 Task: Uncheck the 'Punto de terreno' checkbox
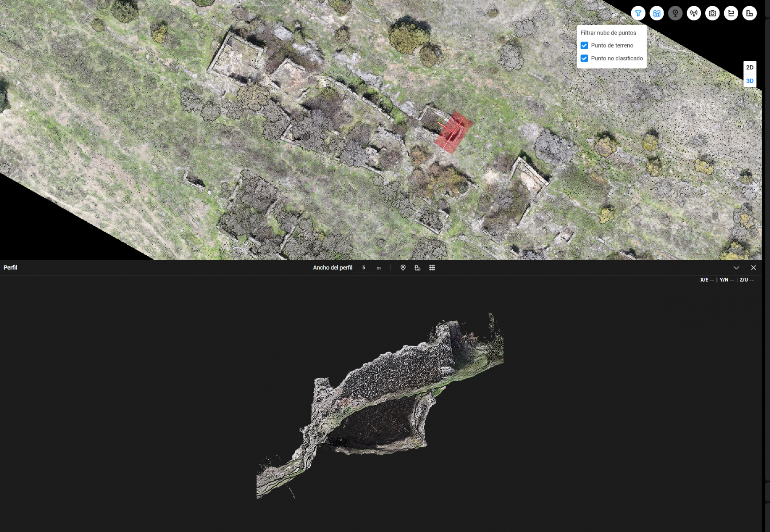584,46
